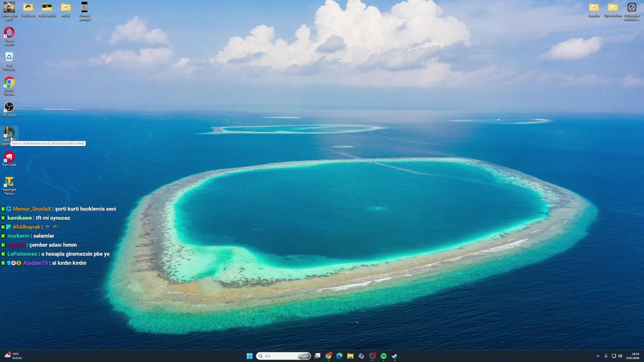
Task: Select the Recycle Bin desktop icon
Action: [9, 61]
